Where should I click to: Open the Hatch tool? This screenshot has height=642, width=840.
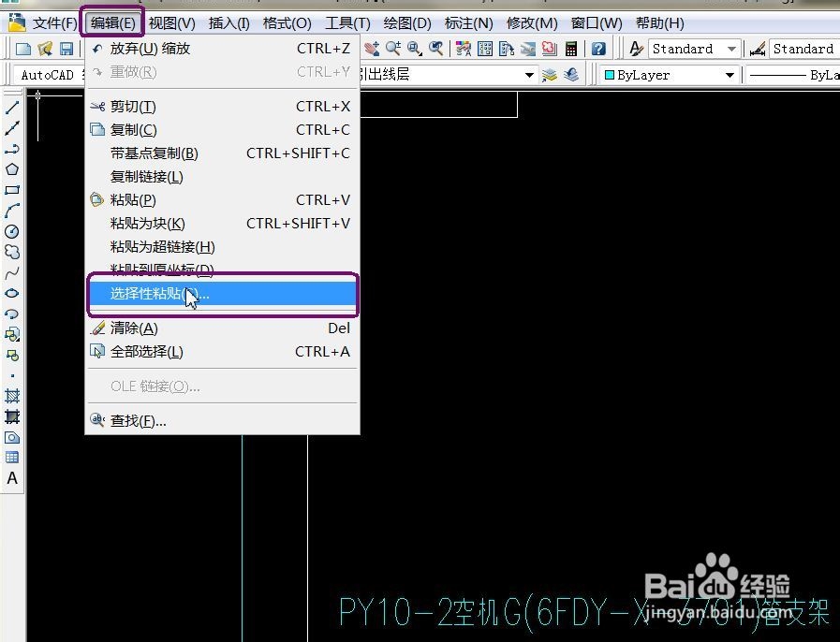pos(12,395)
